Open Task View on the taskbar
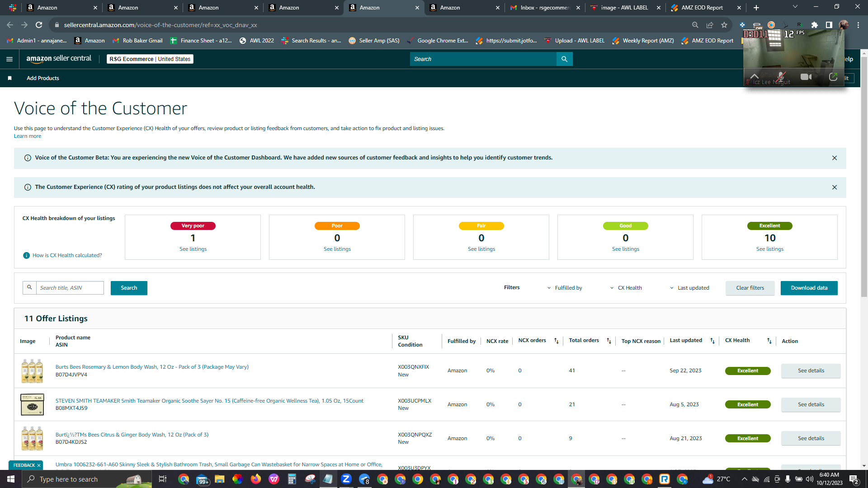 click(x=163, y=479)
